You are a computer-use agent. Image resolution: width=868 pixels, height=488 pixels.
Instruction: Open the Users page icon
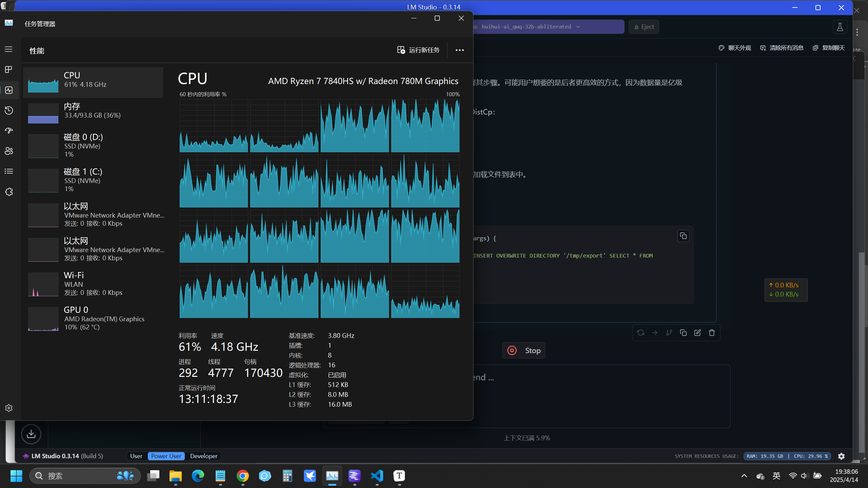pyautogui.click(x=9, y=151)
